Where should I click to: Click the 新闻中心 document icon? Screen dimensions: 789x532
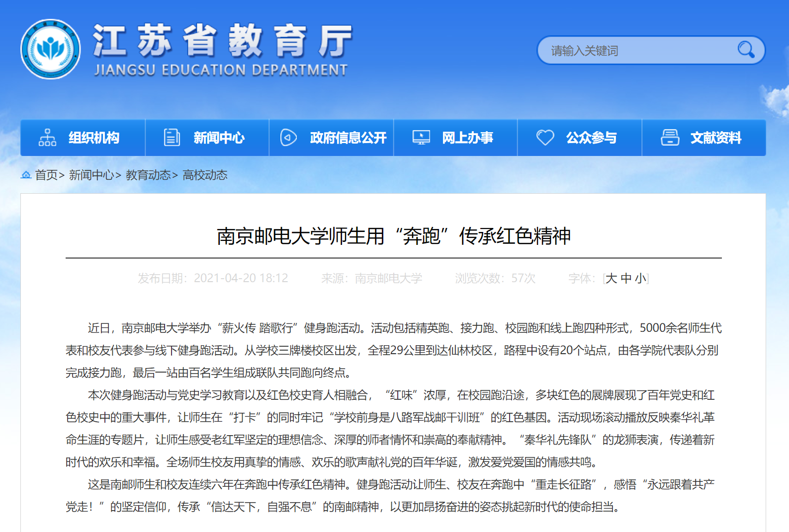pyautogui.click(x=172, y=138)
